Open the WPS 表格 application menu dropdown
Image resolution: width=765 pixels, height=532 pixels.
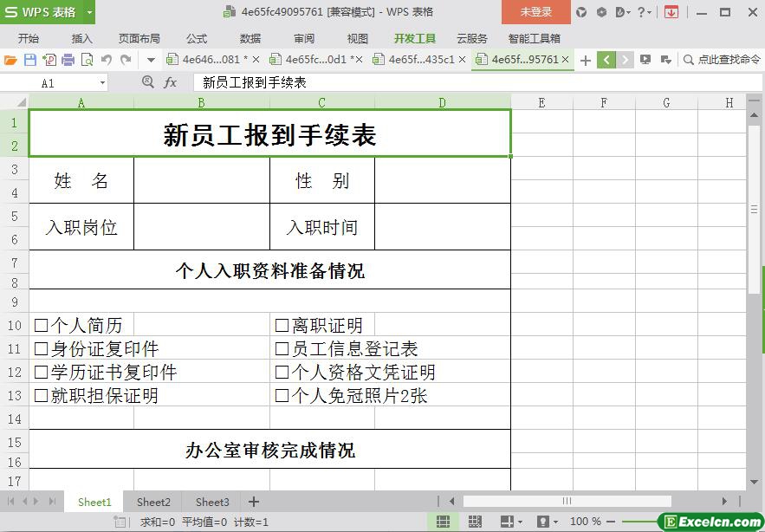[x=89, y=12]
